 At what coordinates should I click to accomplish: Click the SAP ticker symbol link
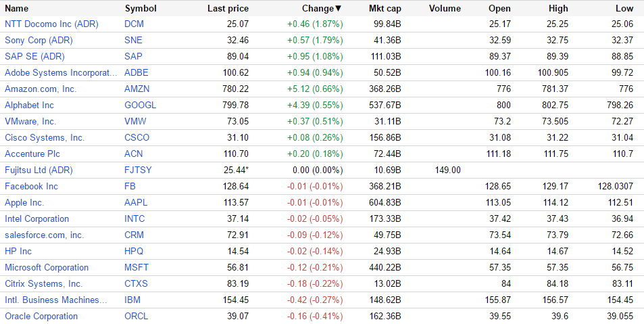point(133,56)
